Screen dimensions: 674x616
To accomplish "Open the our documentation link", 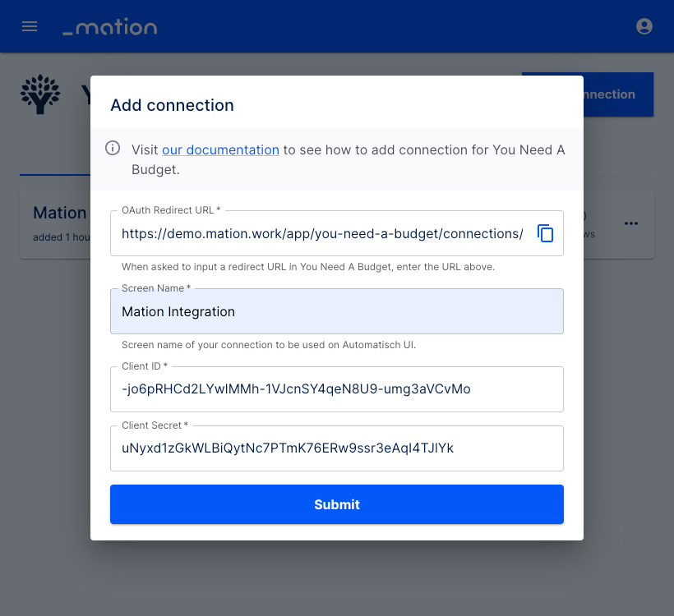I will pyautogui.click(x=220, y=150).
